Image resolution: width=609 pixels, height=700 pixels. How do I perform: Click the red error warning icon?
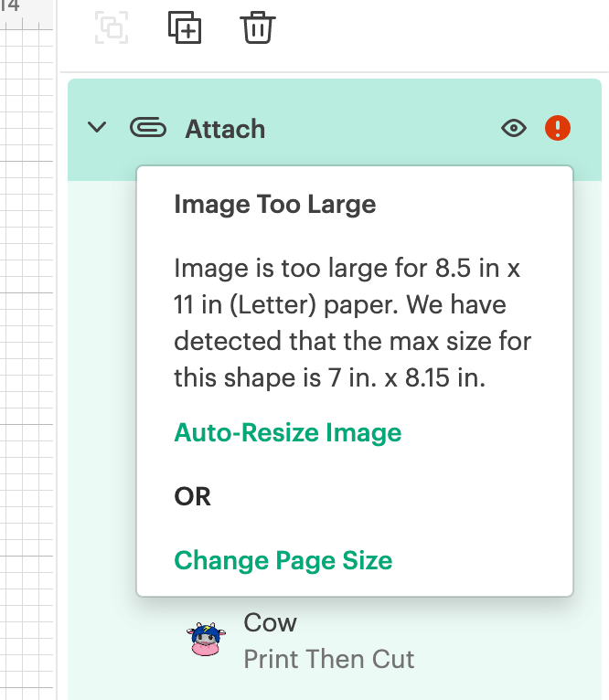558,128
